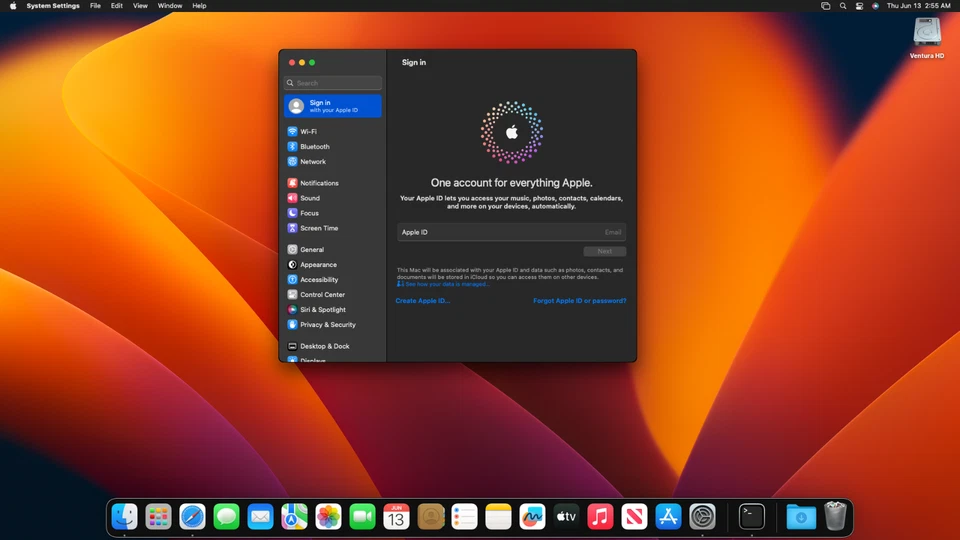Open Mail from the Dock
The image size is (960, 540).
(x=260, y=517)
